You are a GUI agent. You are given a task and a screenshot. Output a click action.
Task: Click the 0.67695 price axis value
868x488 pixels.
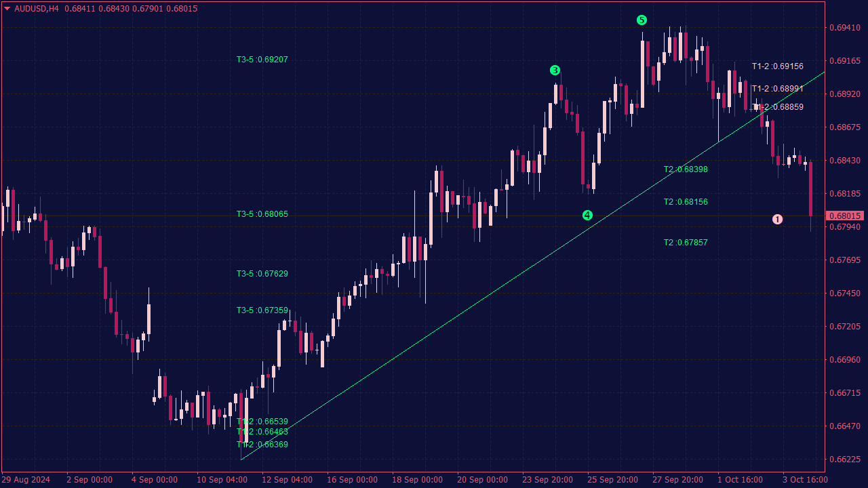click(844, 260)
